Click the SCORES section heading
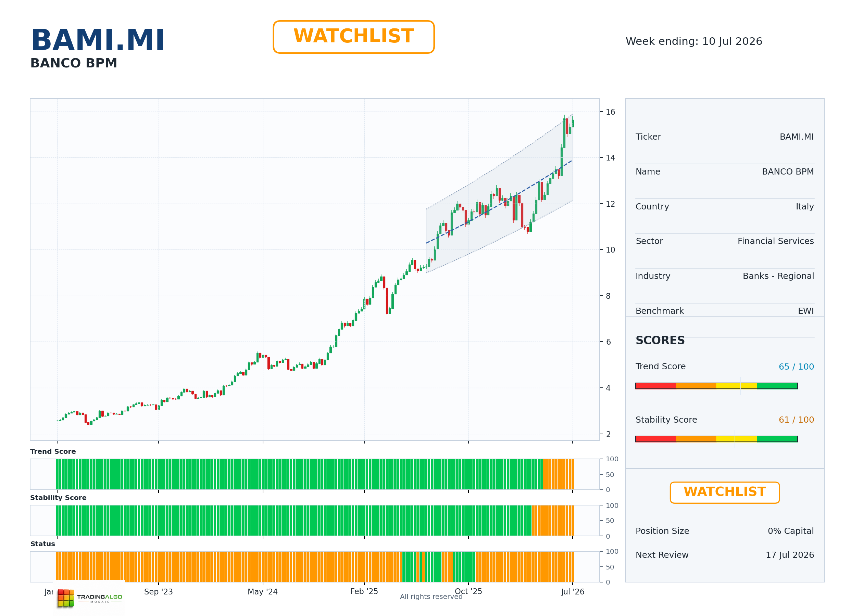This screenshot has height=616, width=863. coord(660,340)
